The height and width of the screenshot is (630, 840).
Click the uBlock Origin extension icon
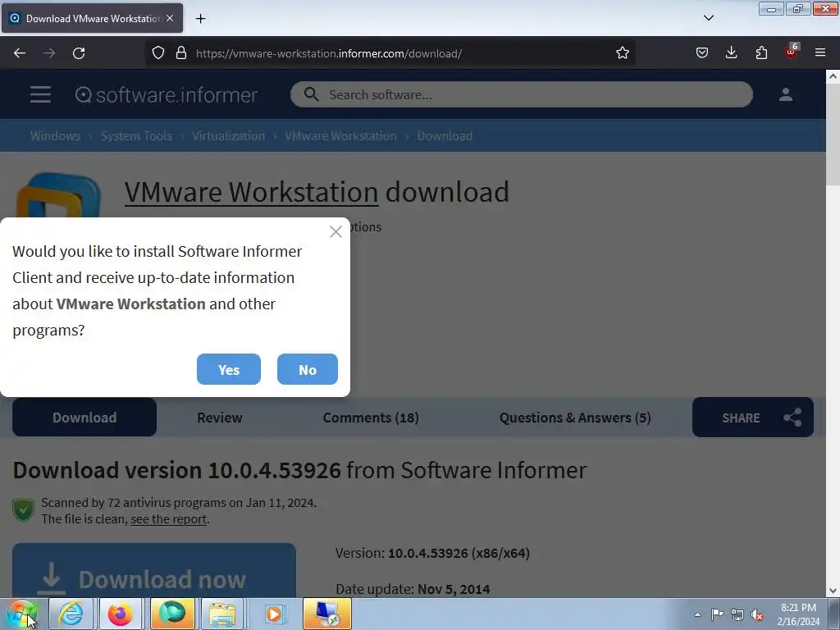pyautogui.click(x=792, y=52)
